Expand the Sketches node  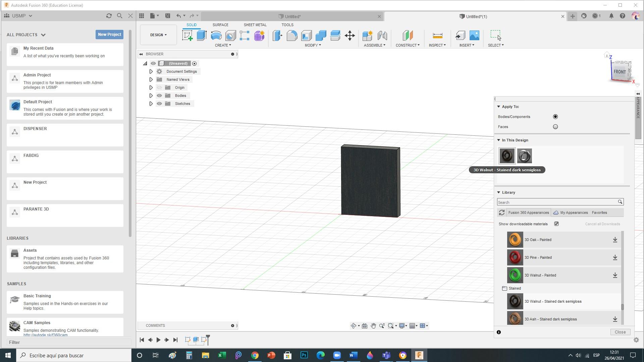point(151,104)
